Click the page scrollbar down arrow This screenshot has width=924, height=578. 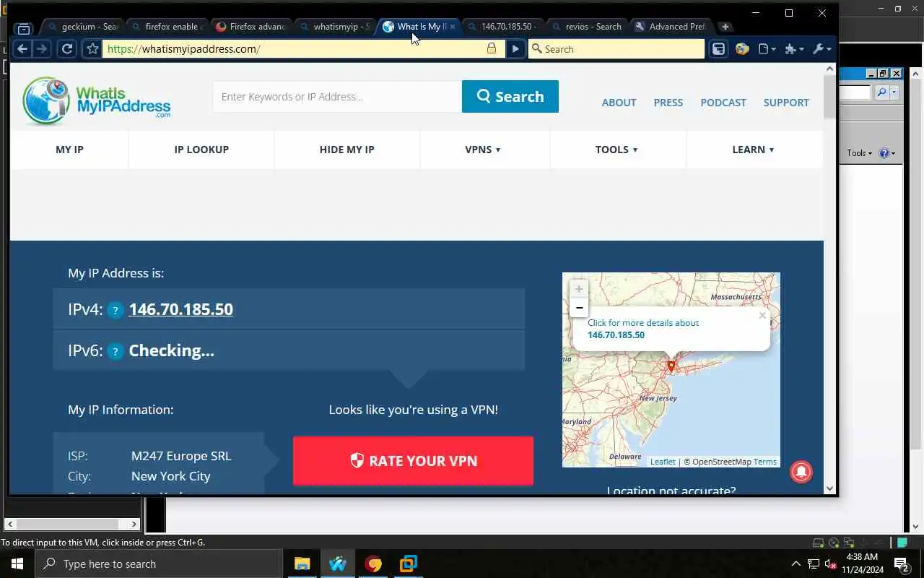point(830,488)
